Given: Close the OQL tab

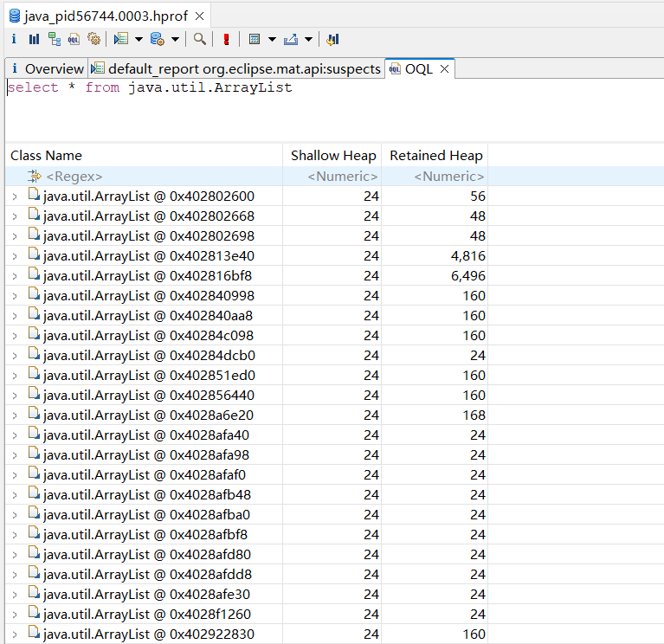Looking at the screenshot, I should tap(445, 68).
